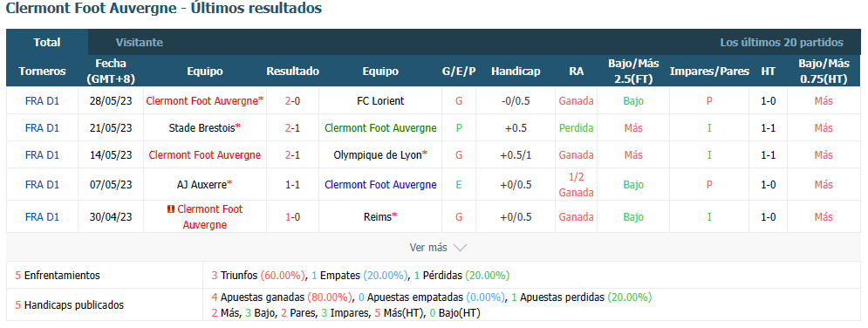Click blue Clermont Foot Auvergne in Auxerre row
The height and width of the screenshot is (328, 868).
[380, 184]
